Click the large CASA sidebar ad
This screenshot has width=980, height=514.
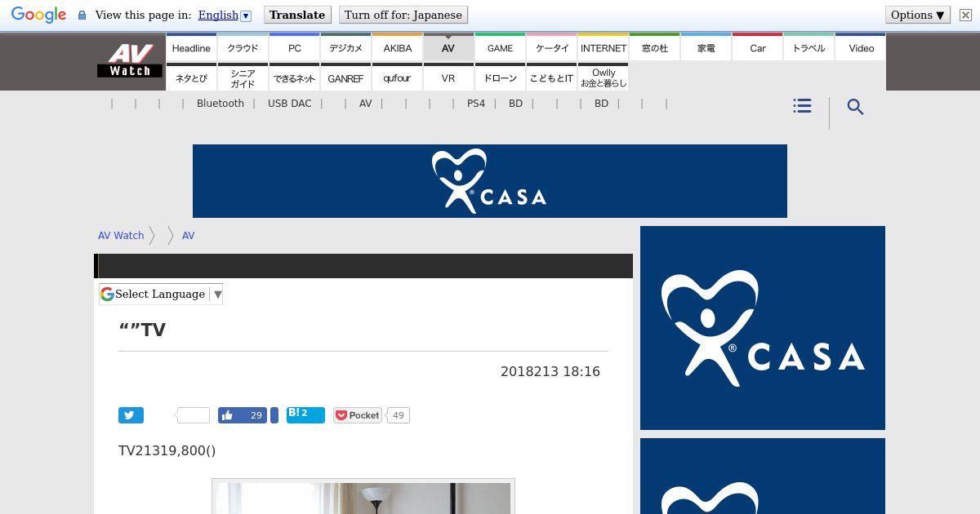tap(763, 328)
